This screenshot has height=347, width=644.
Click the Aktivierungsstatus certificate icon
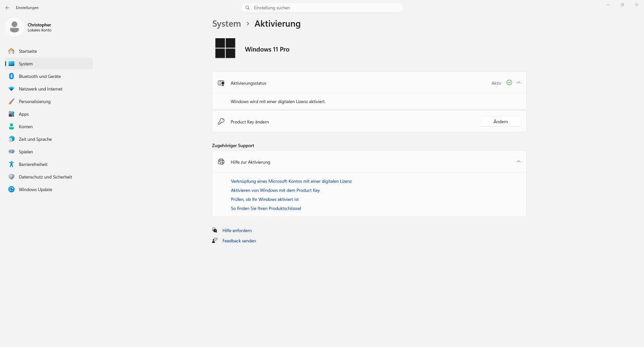[221, 83]
